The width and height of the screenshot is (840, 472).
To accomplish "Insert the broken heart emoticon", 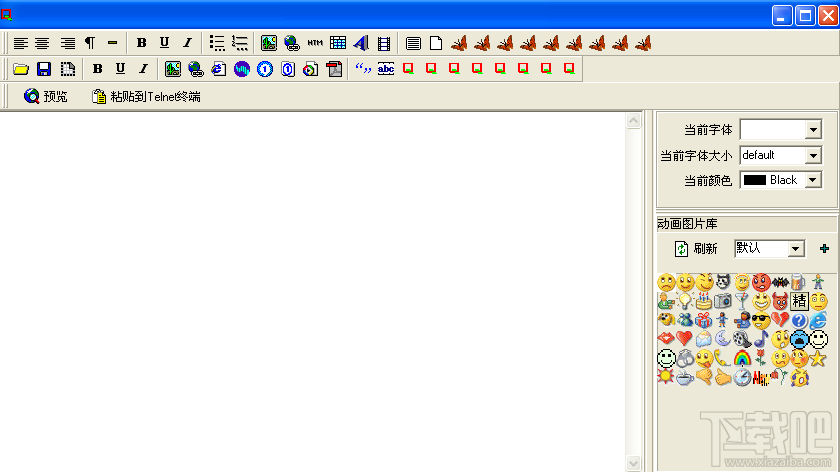I will (x=780, y=320).
